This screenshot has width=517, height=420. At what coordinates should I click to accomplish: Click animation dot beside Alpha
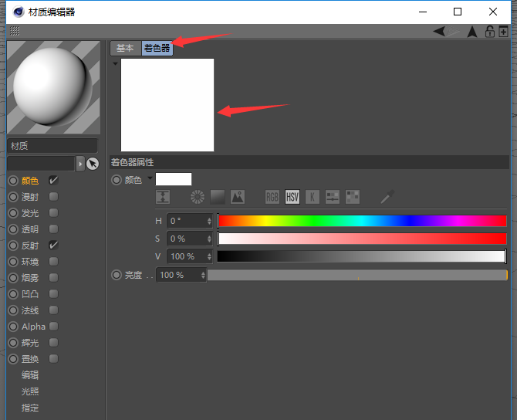point(13,327)
